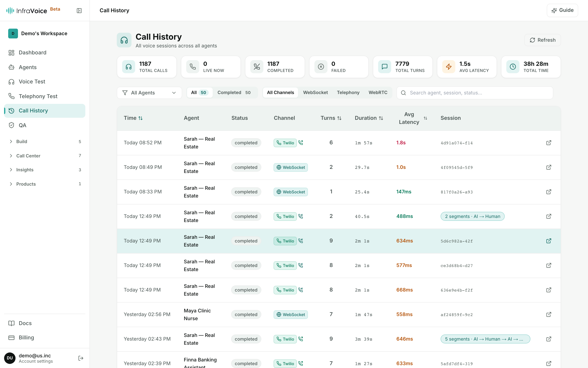Collapse the sidebar with the panel icon
Screen dimensions: 588x368
[x=79, y=10]
